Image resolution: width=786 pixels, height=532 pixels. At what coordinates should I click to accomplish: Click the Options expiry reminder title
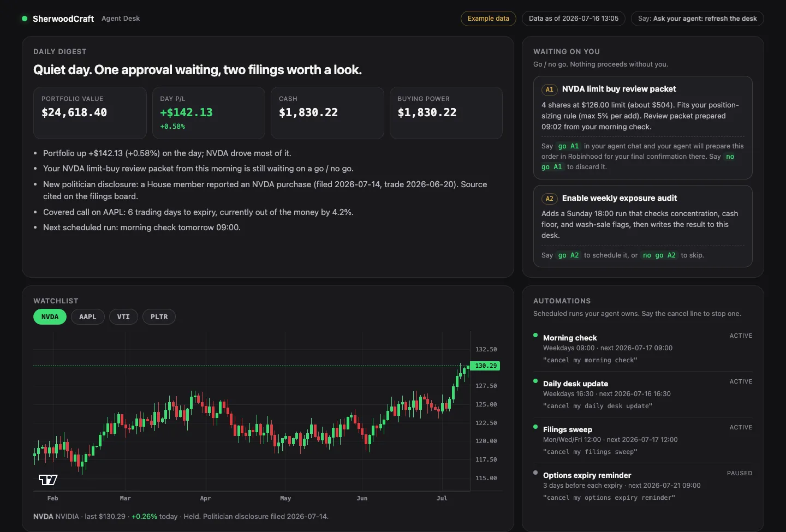587,475
